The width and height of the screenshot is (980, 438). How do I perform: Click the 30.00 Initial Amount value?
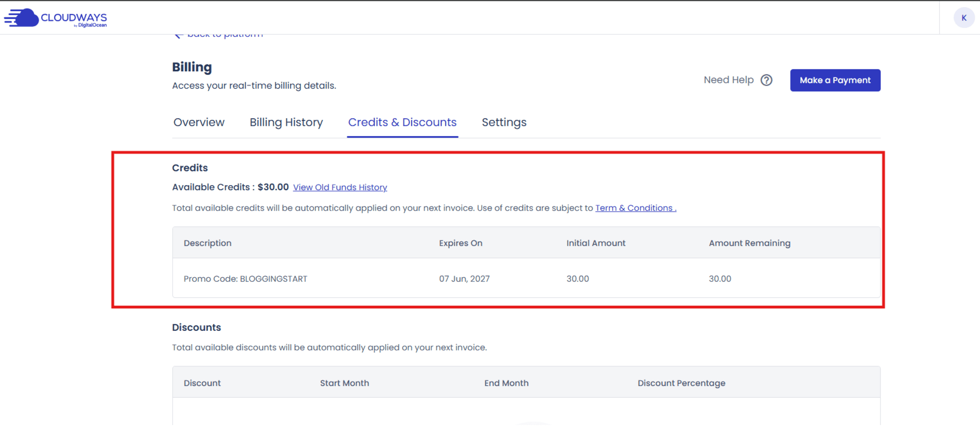578,279
